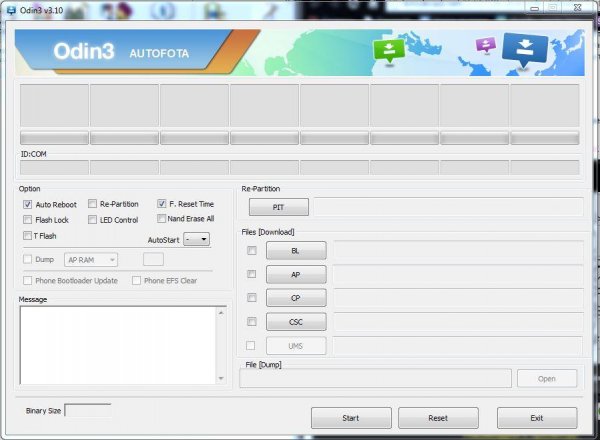
Task: Toggle the Auto Reboot checkbox
Action: (27, 204)
